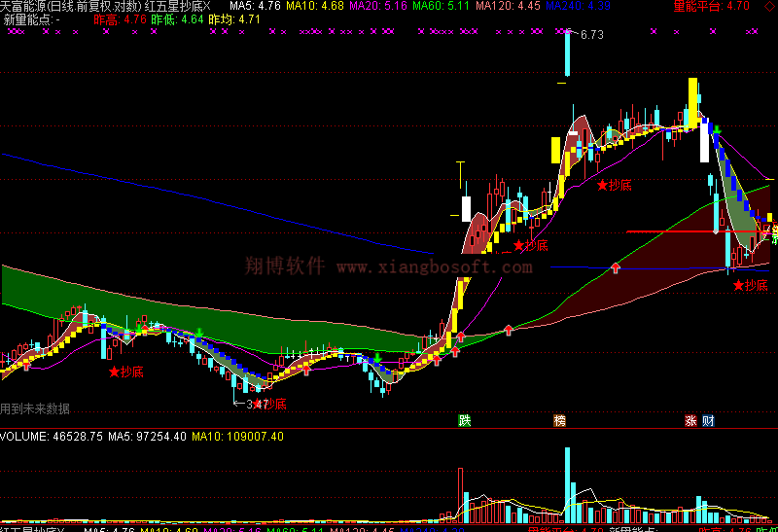The width and height of the screenshot is (778, 532).
Task: Click the blue 财 marker icon
Action: 708,421
